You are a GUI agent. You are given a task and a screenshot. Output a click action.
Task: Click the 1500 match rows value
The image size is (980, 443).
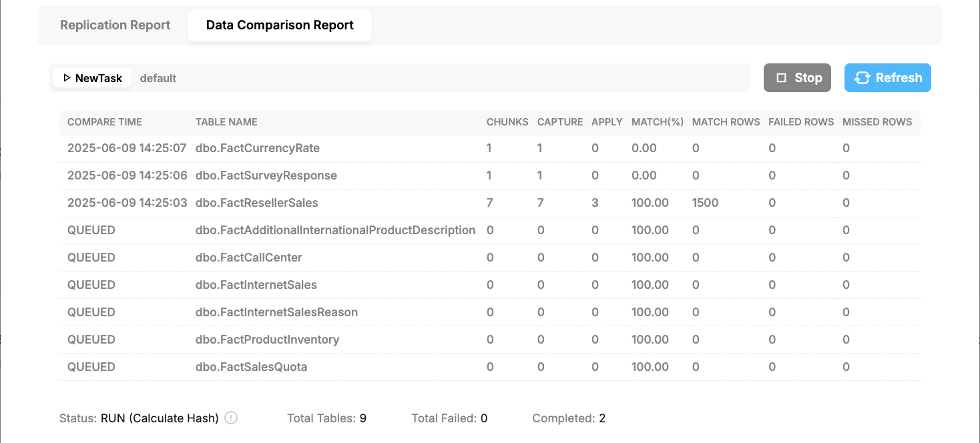point(706,203)
